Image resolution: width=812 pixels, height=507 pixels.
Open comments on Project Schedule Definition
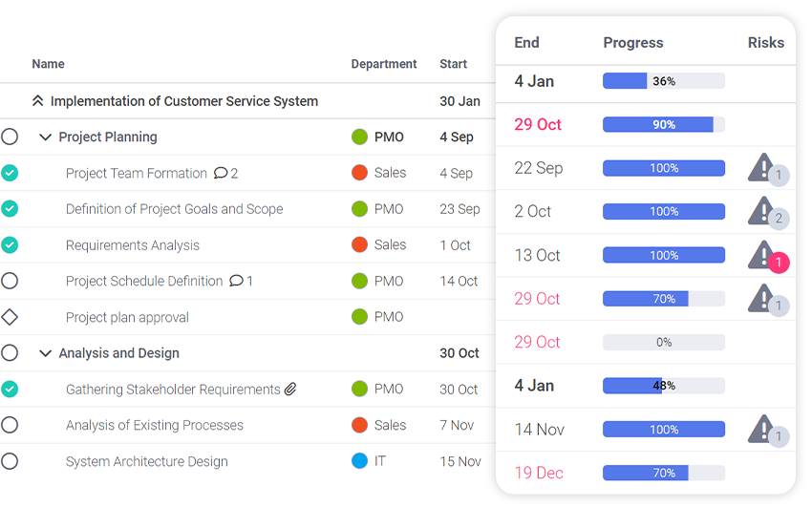click(236, 281)
